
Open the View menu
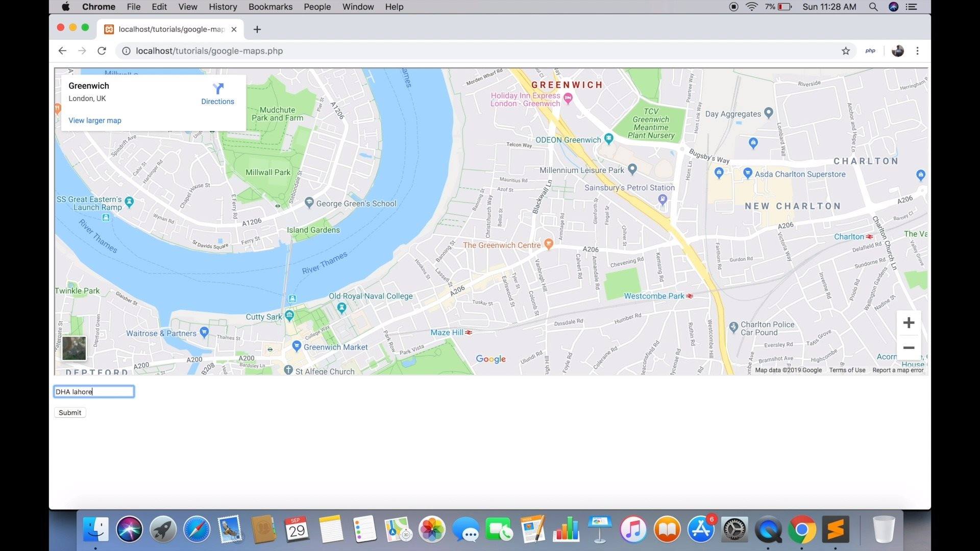pyautogui.click(x=188, y=7)
